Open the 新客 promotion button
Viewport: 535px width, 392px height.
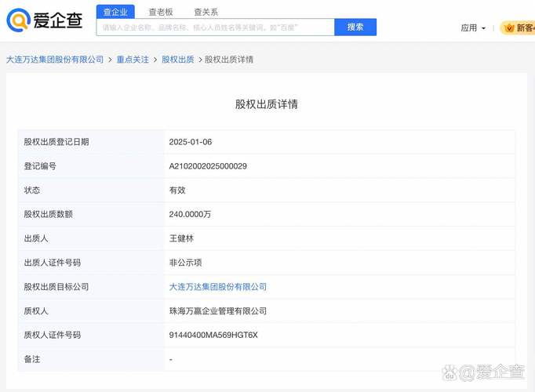tap(519, 27)
